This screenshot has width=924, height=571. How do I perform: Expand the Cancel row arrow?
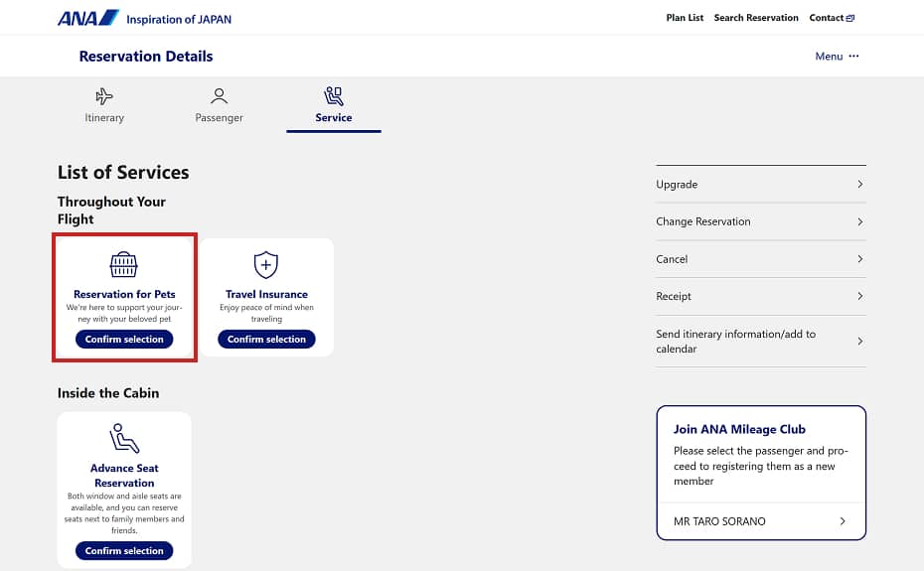(859, 259)
